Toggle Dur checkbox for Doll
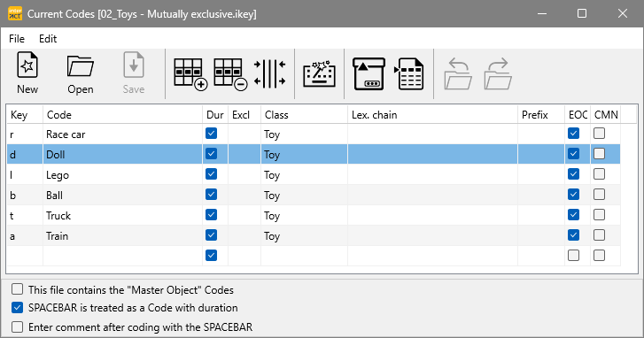 [211, 154]
